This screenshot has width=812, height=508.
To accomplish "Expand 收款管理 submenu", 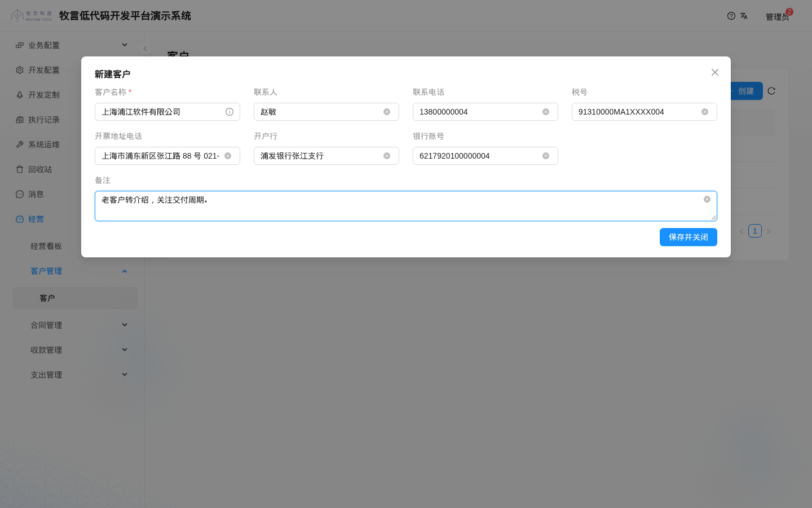I will [x=75, y=350].
